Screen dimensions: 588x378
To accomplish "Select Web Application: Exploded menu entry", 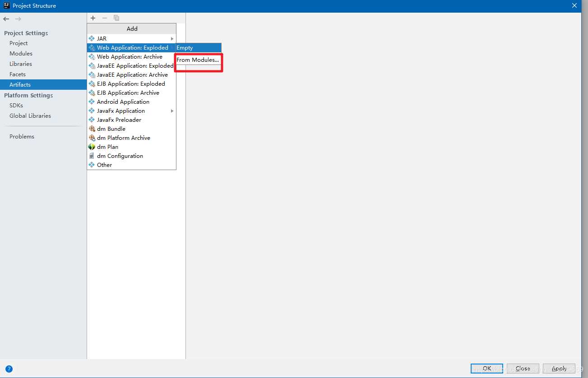I will [x=131, y=48].
